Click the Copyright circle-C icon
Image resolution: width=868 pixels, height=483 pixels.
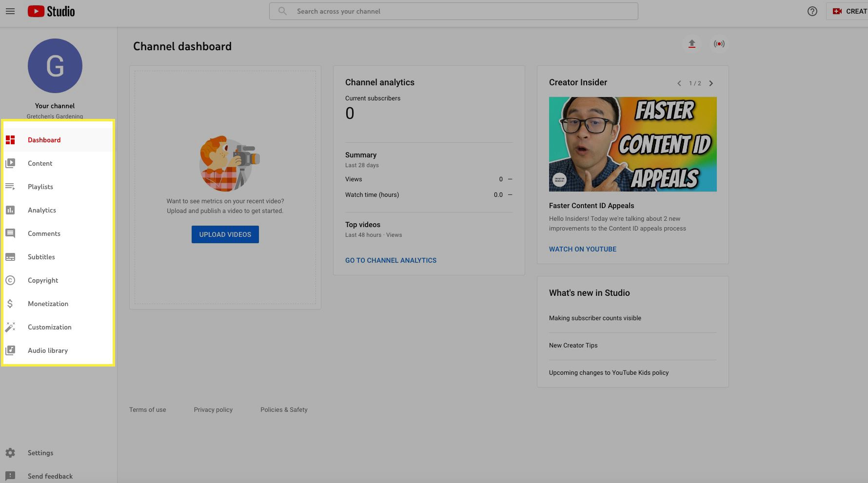[x=10, y=280]
